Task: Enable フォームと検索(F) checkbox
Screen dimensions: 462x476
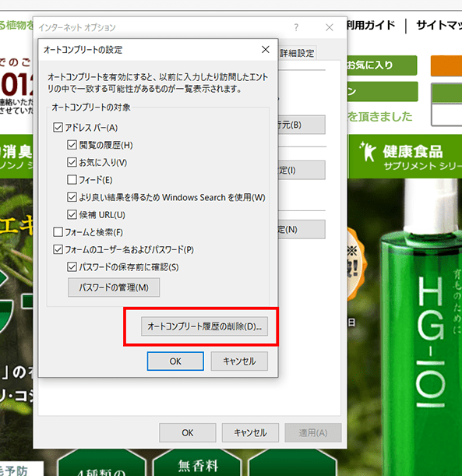Action: click(x=58, y=232)
